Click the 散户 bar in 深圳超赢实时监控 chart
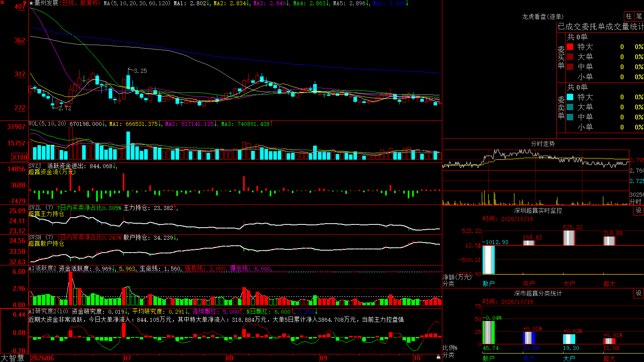The image size is (644, 362). 489,260
